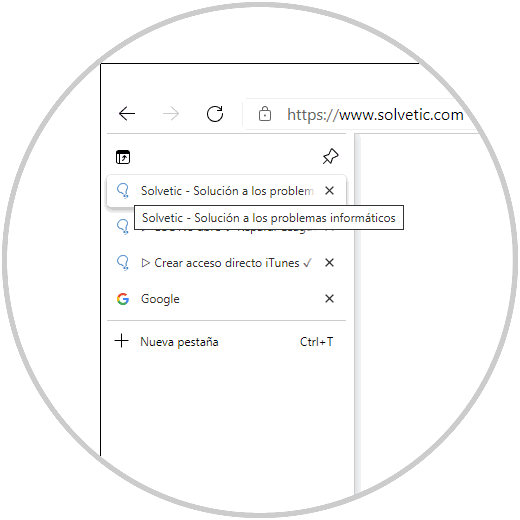View site info via the lock icon
This screenshot has height=520, width=520.
265,114
